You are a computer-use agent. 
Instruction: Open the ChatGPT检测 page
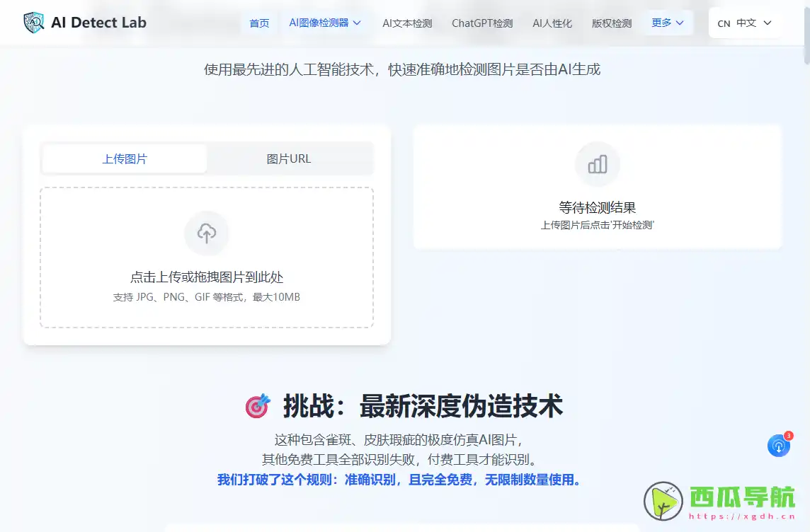point(482,23)
